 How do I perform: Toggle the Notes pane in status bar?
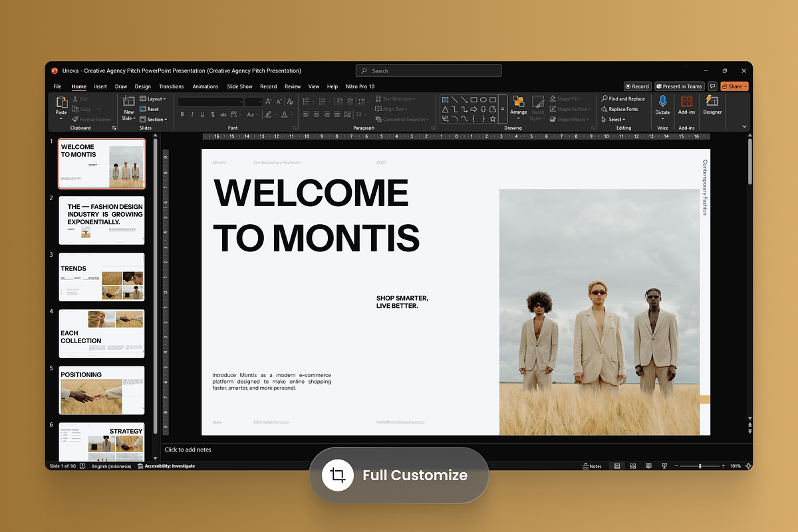coord(592,466)
